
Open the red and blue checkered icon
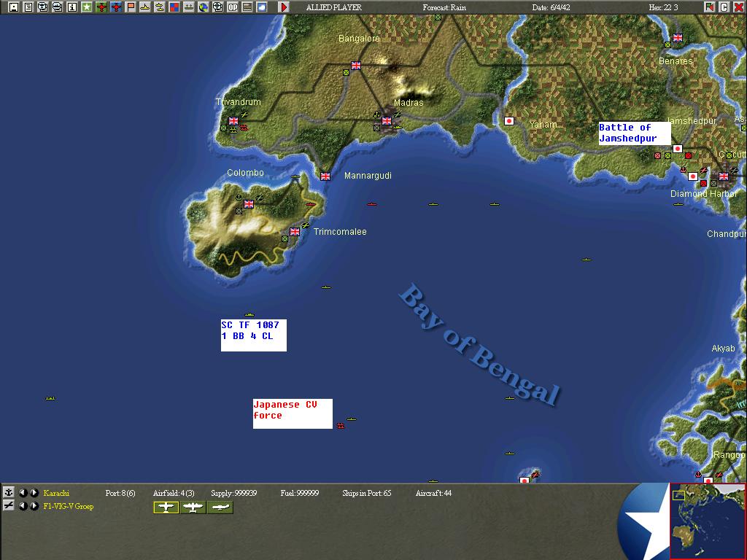174,7
